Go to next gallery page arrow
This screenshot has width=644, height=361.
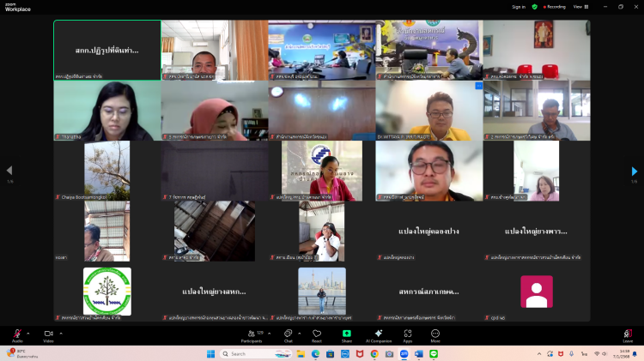tap(635, 171)
